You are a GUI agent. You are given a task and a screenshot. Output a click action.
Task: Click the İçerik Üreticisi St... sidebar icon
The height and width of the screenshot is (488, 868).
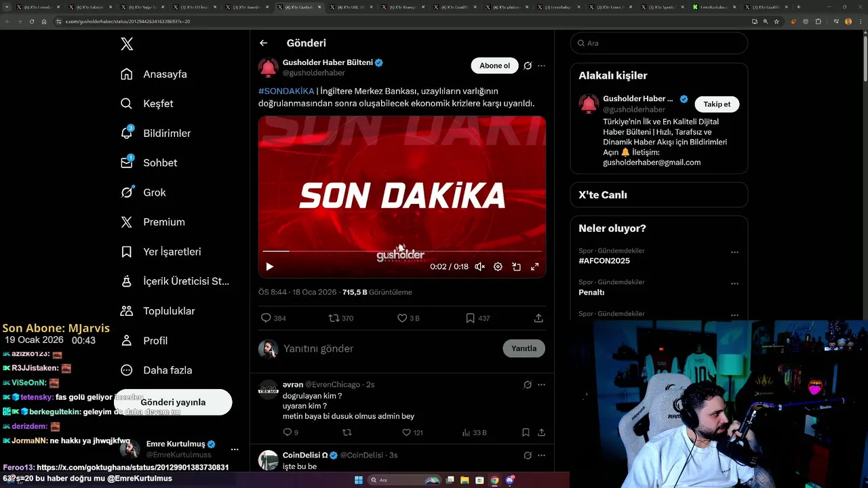coord(127,281)
